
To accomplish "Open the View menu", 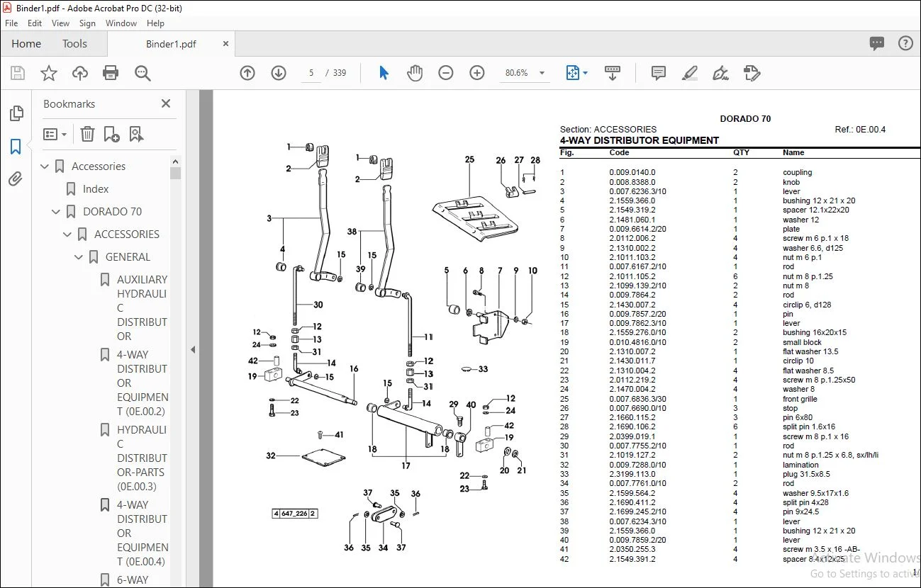I will [60, 23].
